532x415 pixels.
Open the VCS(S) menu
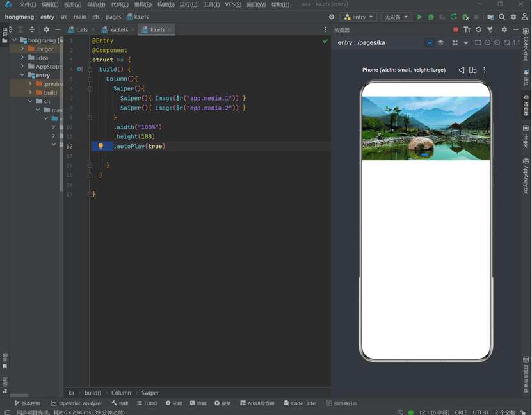(233, 4)
